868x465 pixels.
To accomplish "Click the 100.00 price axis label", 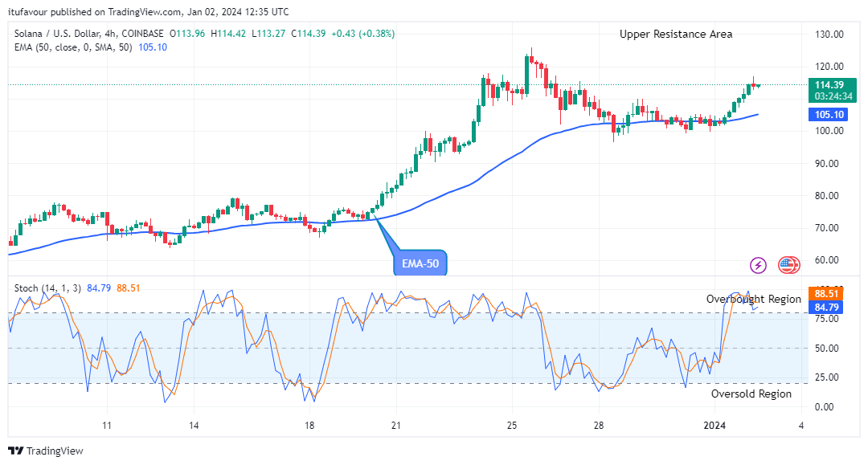I will coord(829,131).
